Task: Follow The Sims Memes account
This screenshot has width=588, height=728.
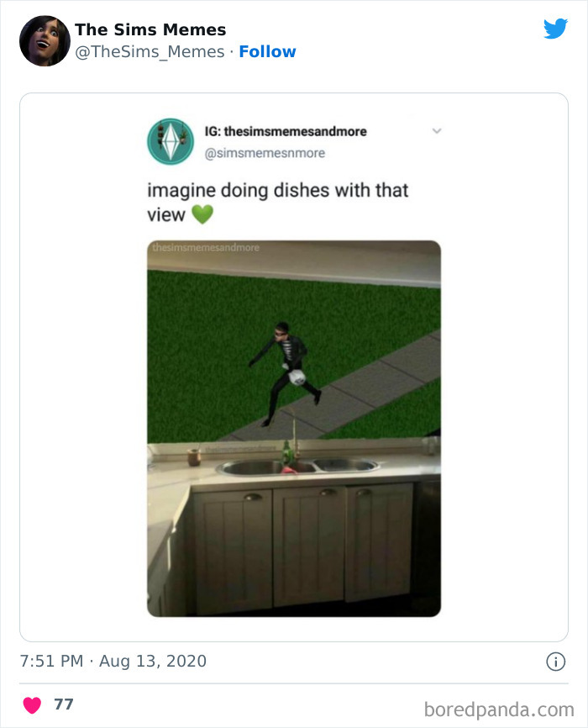Action: tap(268, 51)
